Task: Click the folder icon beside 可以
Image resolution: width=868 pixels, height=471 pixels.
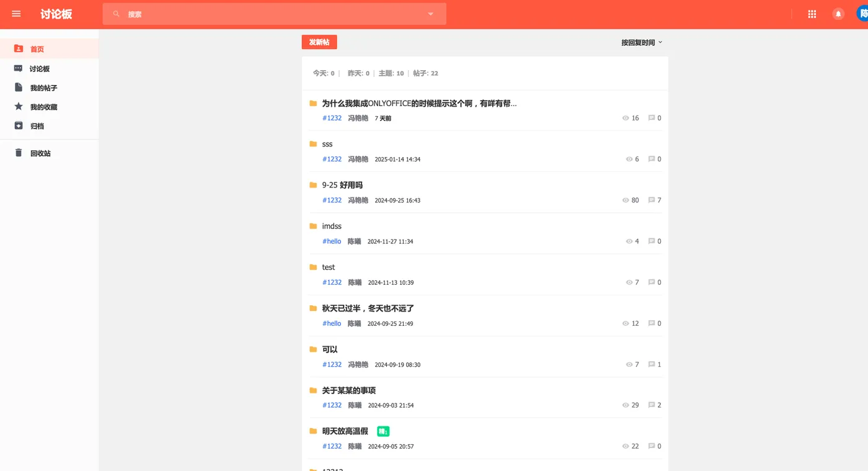Action: [313, 349]
